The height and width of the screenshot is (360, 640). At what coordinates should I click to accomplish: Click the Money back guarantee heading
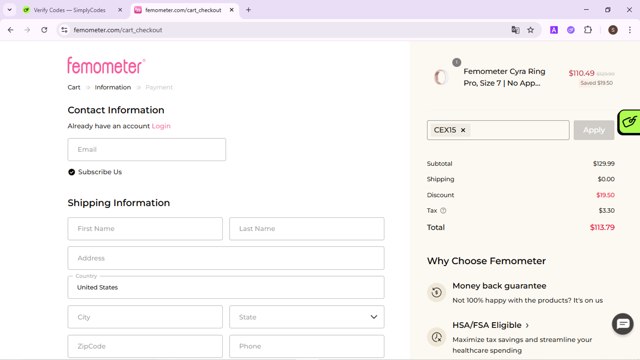[499, 286]
